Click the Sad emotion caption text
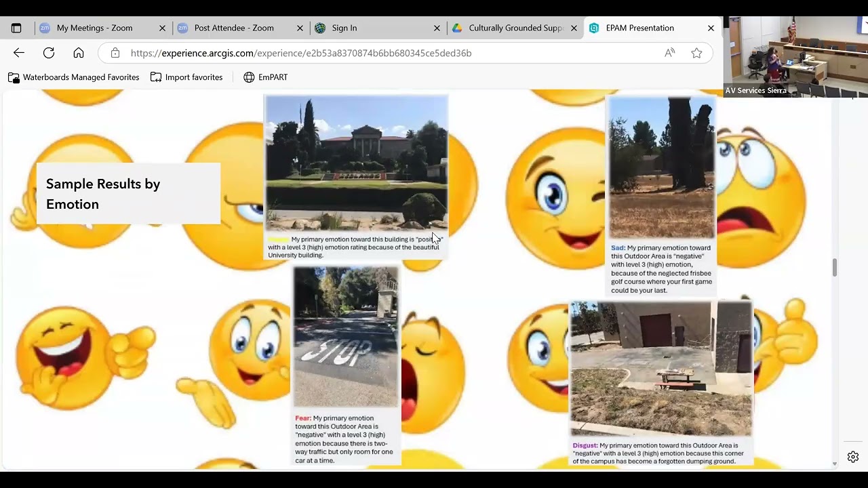The image size is (868, 488). point(661,269)
